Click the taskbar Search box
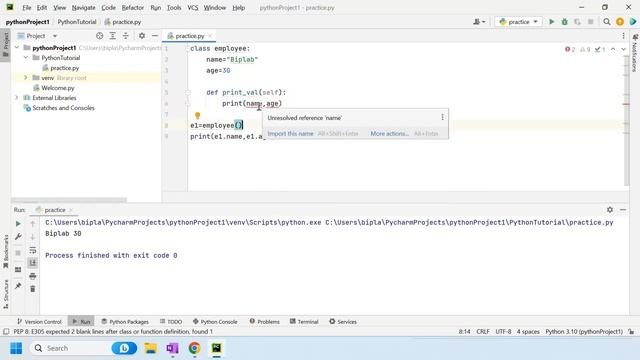Image resolution: width=640 pixels, height=360 pixels. coord(70,348)
